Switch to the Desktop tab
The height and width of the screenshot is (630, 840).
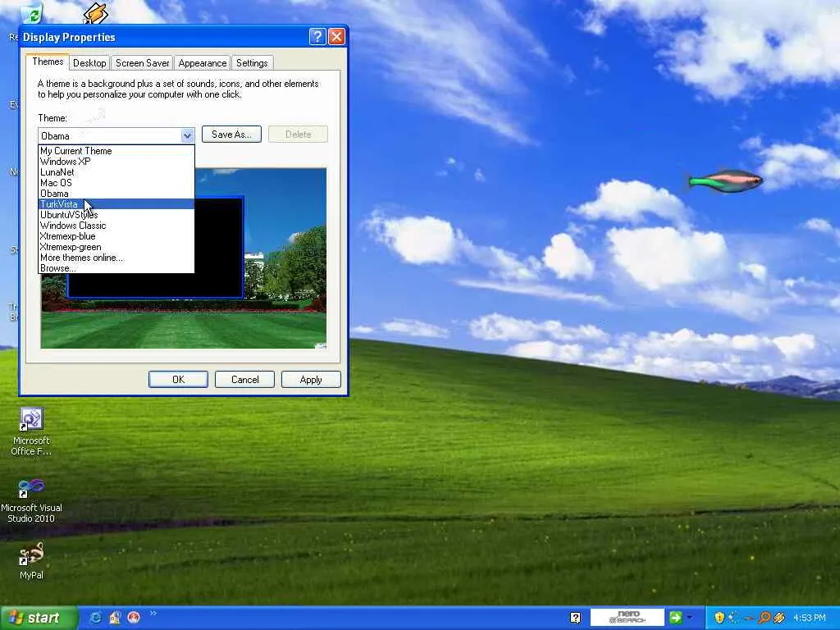(89, 63)
